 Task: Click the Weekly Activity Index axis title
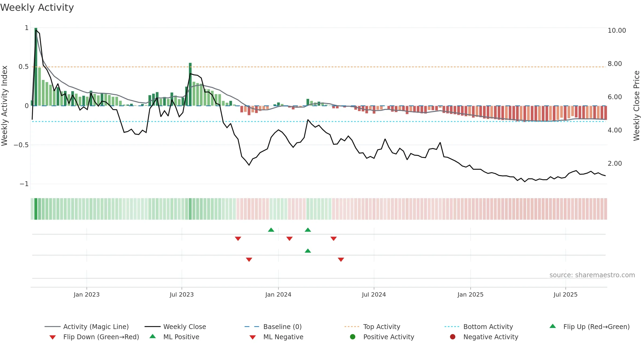5,106
